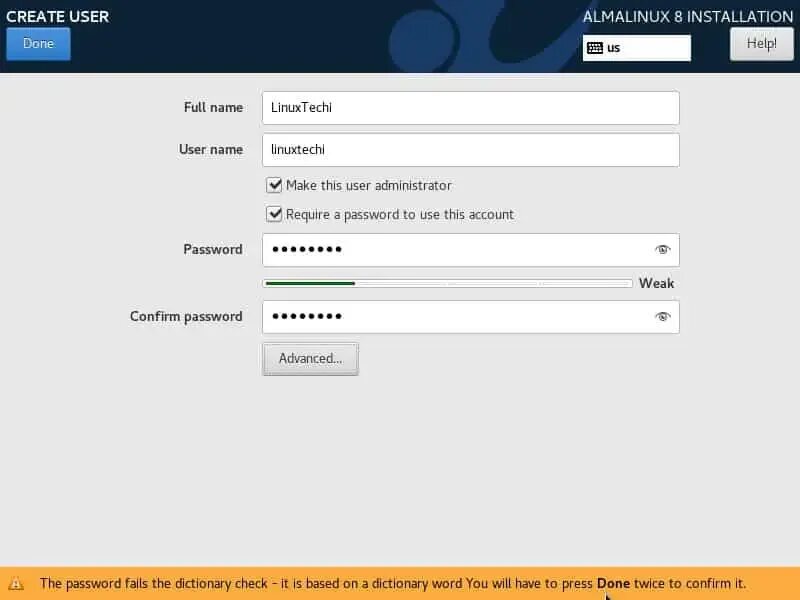Click the dictionary check warning message

tap(393, 583)
